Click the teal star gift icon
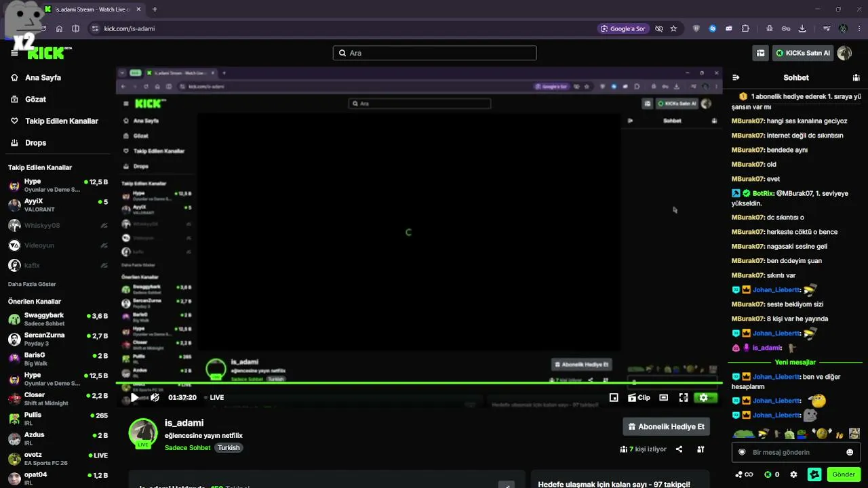 (814, 474)
